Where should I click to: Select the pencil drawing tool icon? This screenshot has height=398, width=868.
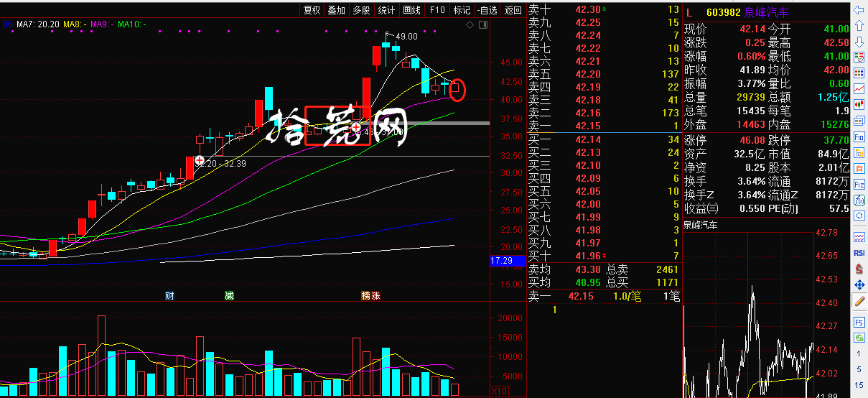click(859, 301)
